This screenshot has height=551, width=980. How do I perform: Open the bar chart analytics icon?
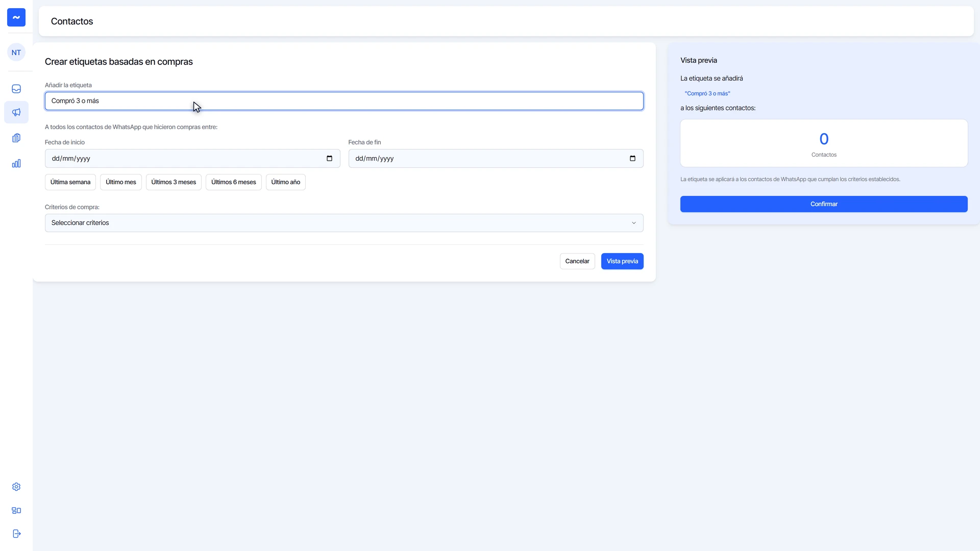pos(16,163)
